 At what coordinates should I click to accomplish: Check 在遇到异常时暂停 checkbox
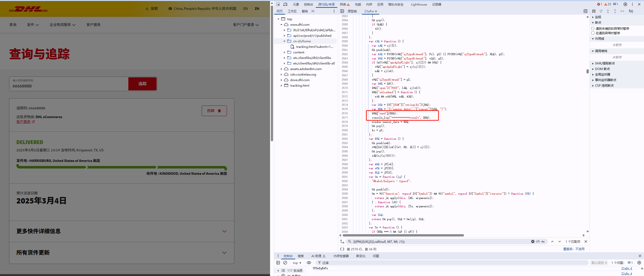pyautogui.click(x=593, y=33)
